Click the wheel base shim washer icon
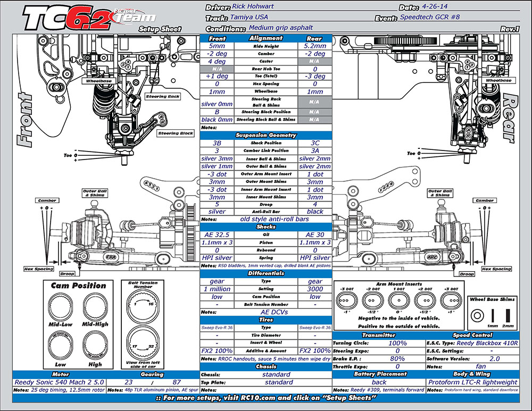The width and height of the screenshot is (532, 411). (x=477, y=316)
